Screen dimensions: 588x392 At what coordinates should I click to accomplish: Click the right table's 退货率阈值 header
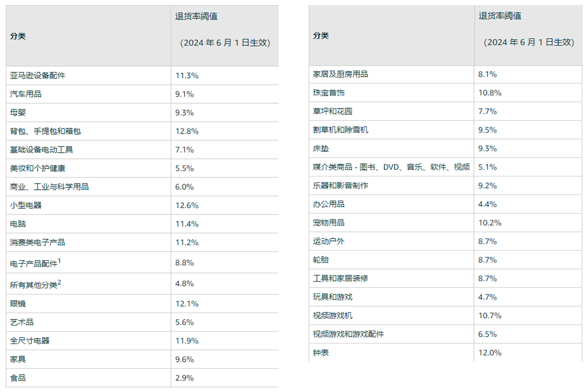coord(500,16)
